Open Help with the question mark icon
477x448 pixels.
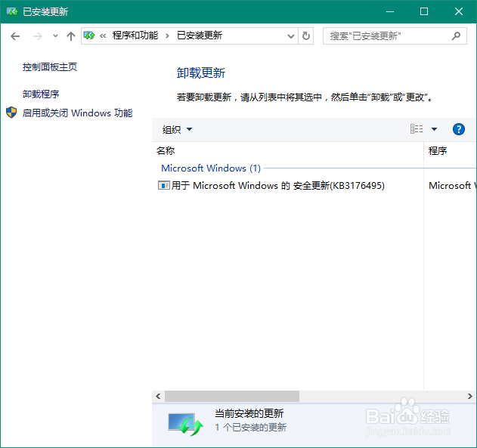[458, 129]
